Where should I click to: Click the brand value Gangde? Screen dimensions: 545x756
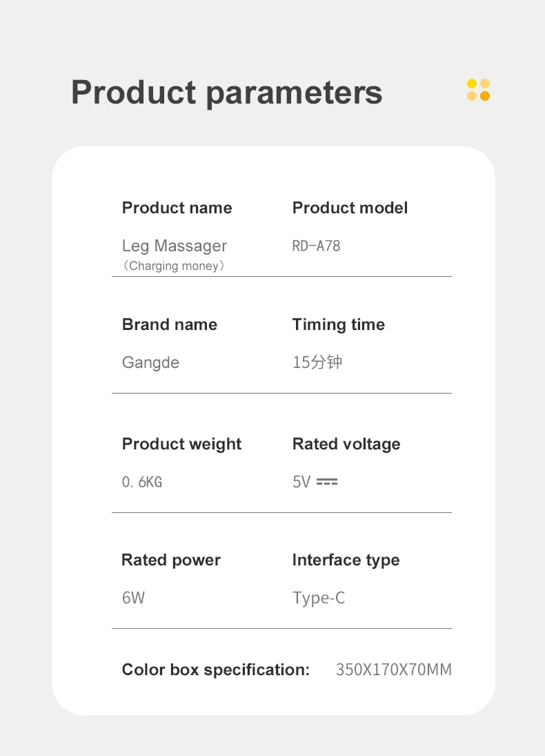tap(150, 362)
